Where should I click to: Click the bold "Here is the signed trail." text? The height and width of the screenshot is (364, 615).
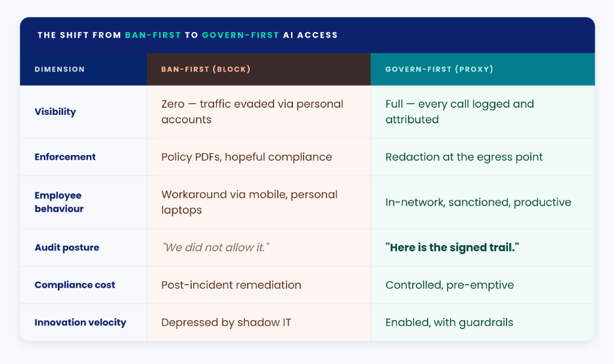click(x=452, y=248)
